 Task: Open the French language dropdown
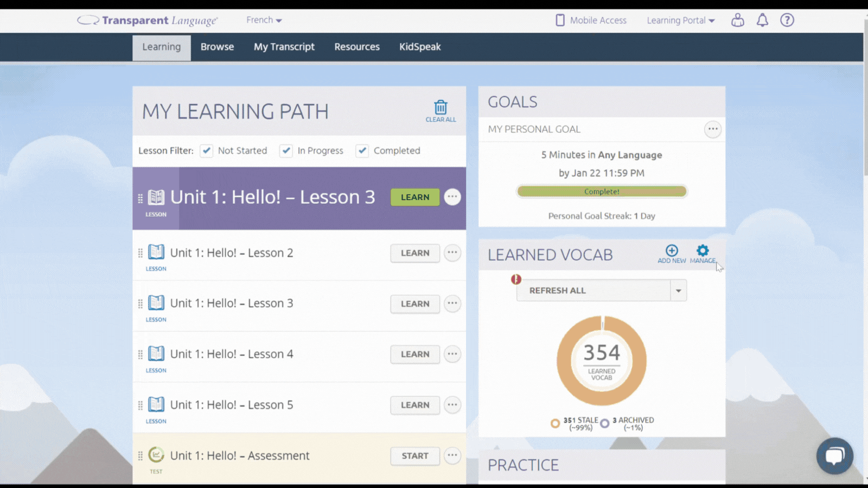pos(264,20)
